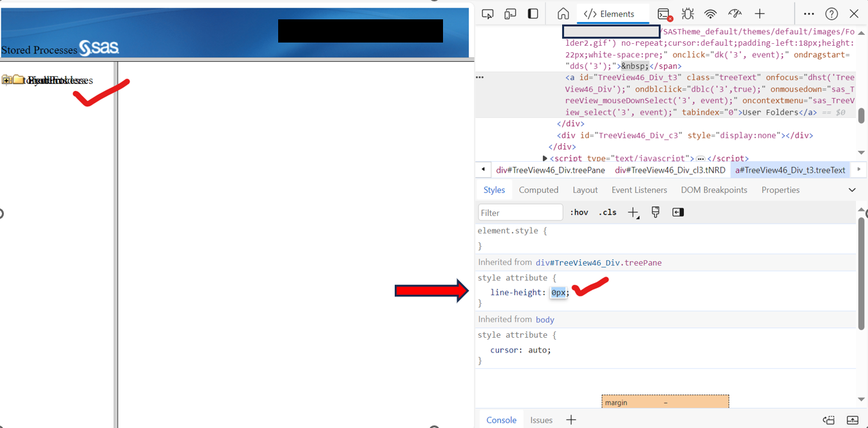868x428 pixels.
Task: Expand the script element disclosure triangle
Action: [x=544, y=158]
